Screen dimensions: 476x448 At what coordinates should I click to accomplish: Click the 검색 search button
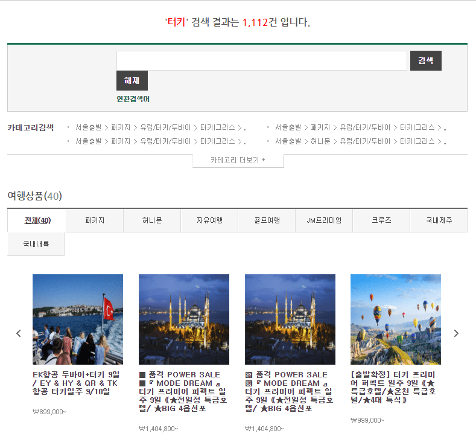(425, 61)
